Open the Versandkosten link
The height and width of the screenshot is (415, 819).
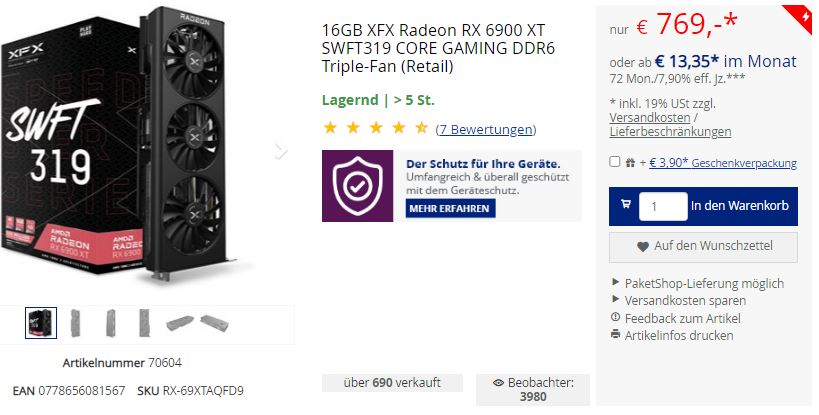point(650,117)
